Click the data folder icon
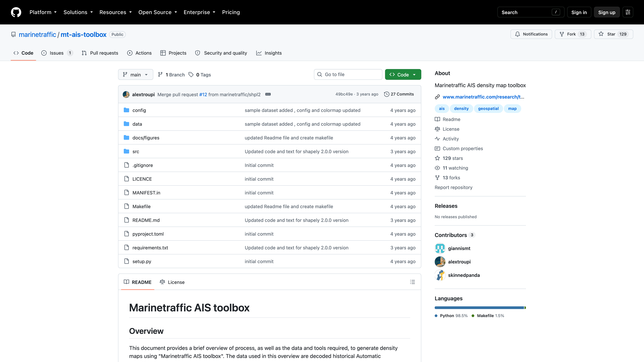This screenshot has height=362, width=644. click(126, 124)
